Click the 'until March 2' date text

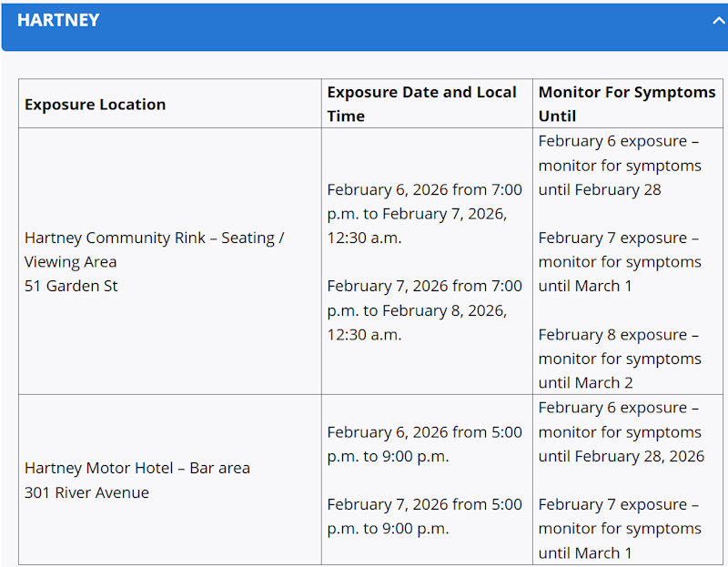[x=585, y=382]
